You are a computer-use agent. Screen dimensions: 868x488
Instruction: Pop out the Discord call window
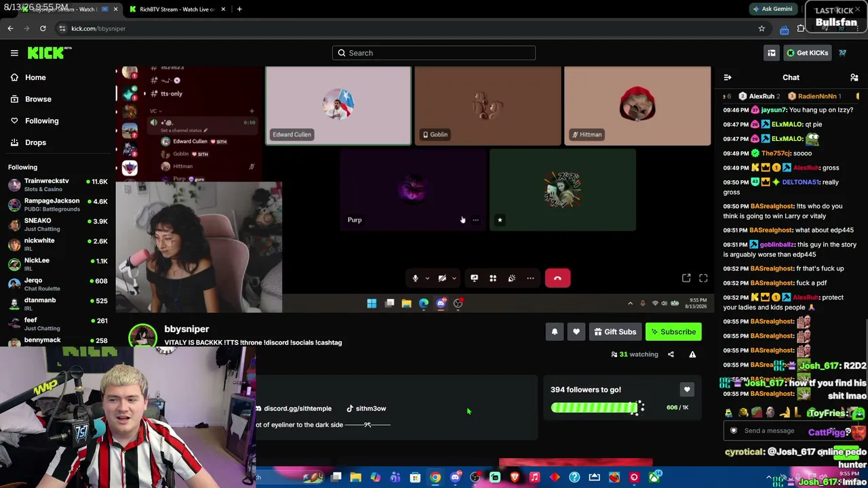tap(686, 279)
